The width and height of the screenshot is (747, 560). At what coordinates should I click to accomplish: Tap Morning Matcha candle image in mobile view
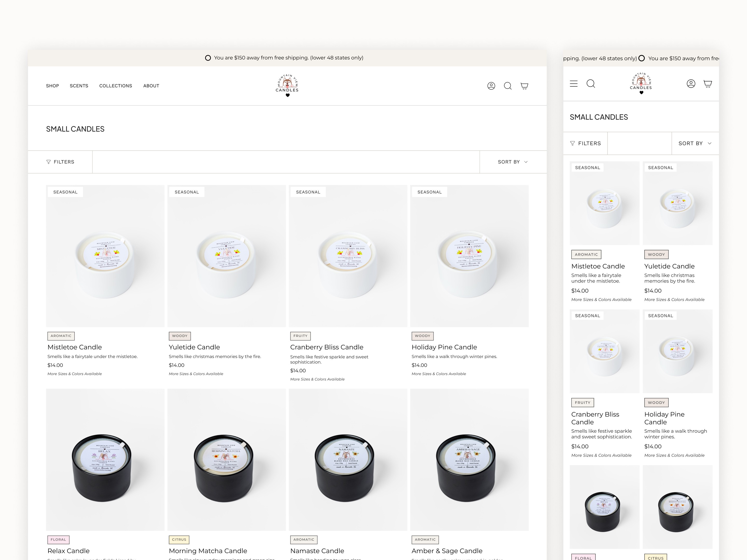[677, 507]
